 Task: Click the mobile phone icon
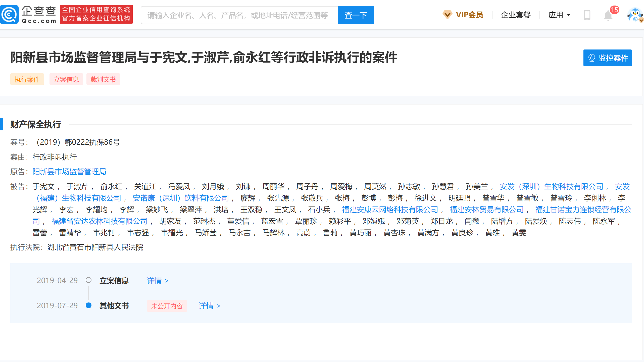tap(587, 15)
